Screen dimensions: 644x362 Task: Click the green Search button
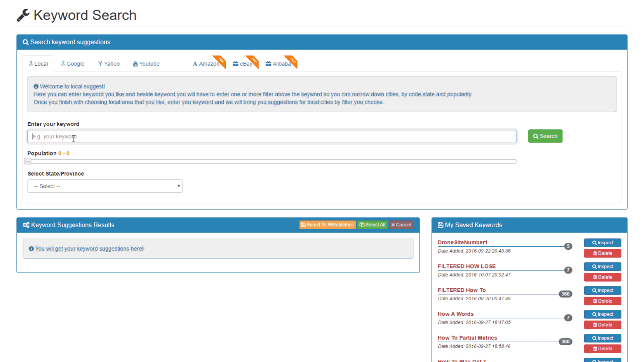click(x=545, y=136)
